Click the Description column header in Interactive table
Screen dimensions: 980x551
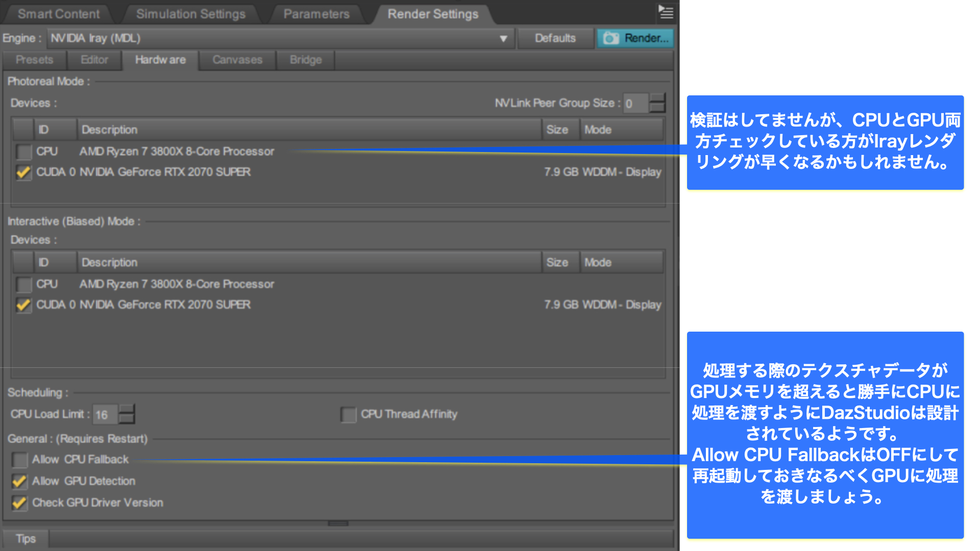coord(309,262)
